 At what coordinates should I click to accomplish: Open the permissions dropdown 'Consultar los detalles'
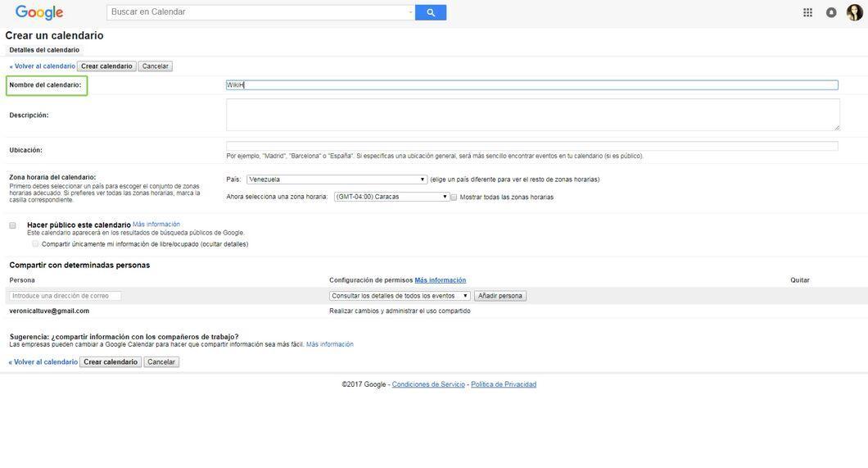(400, 296)
